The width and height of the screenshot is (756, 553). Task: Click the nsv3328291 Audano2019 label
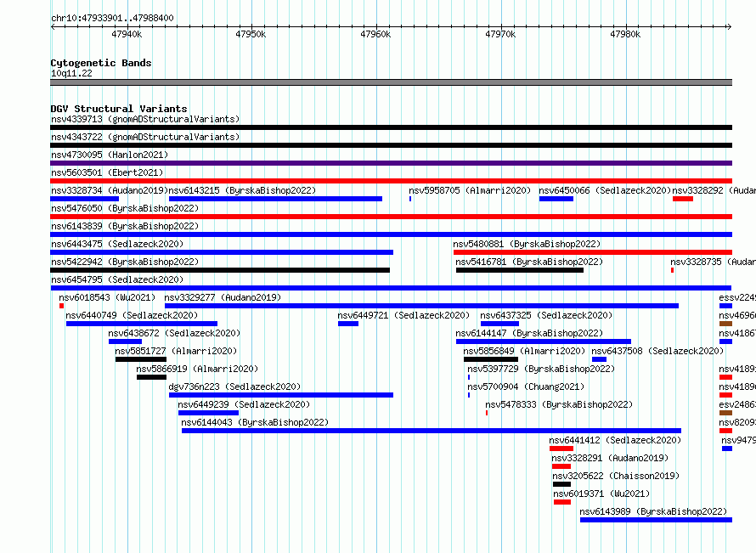click(x=610, y=458)
